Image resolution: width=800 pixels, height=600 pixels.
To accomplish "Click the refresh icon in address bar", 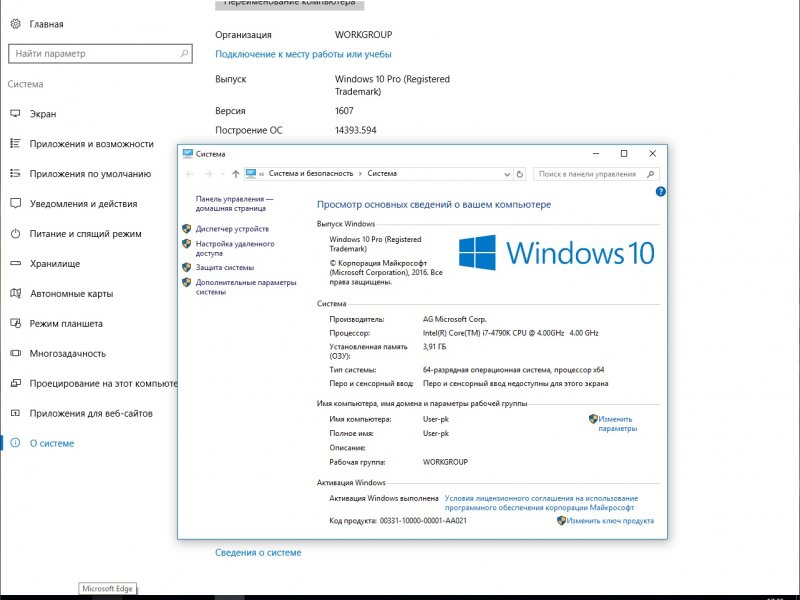I will pos(519,174).
